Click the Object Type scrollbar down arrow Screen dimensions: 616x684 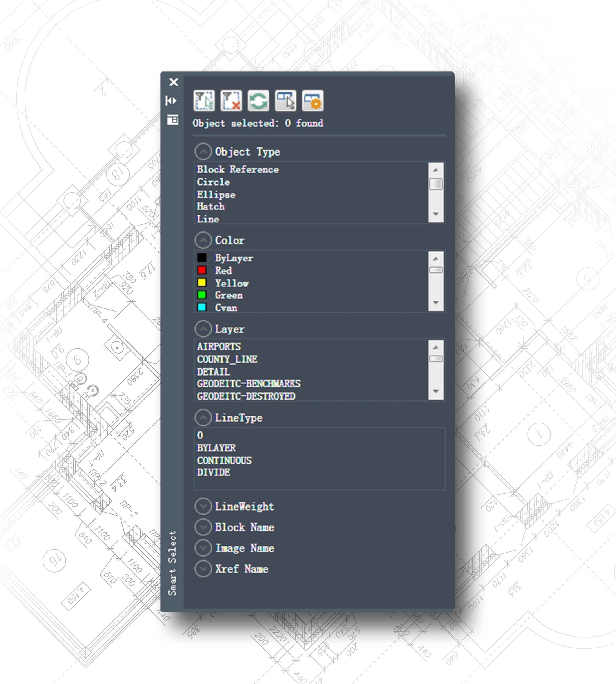pyautogui.click(x=435, y=214)
